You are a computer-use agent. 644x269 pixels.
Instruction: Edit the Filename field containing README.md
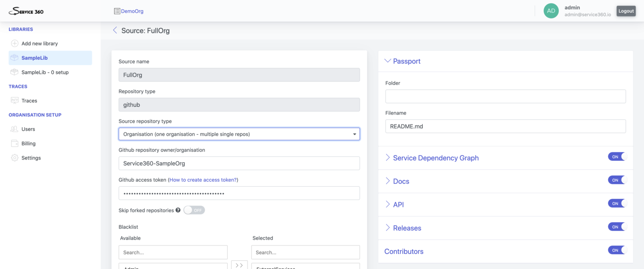(506, 126)
